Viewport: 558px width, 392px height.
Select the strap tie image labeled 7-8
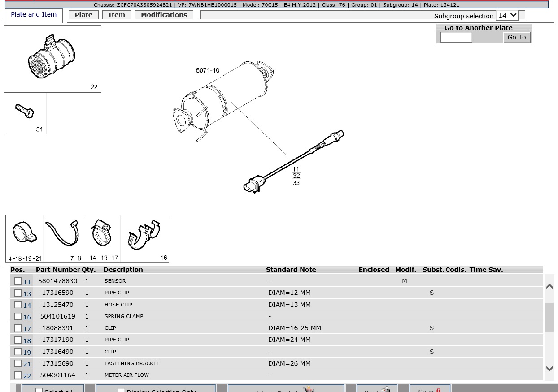63,239
